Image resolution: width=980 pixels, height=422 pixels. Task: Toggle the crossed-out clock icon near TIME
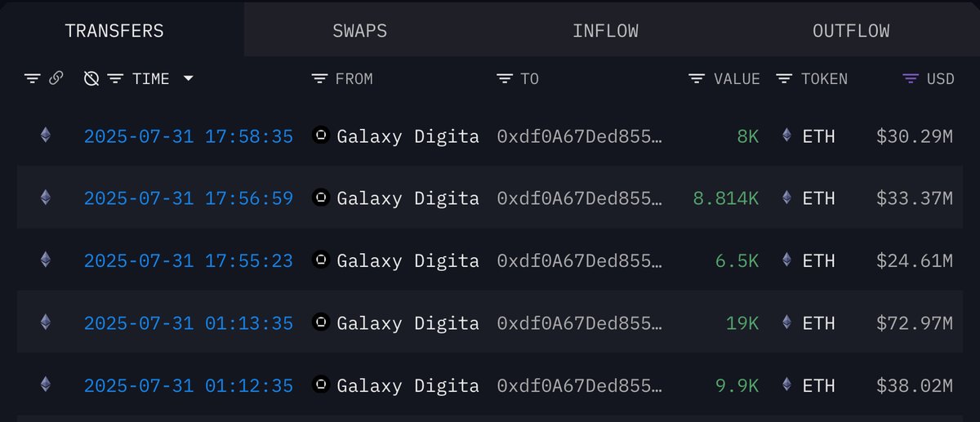[91, 78]
